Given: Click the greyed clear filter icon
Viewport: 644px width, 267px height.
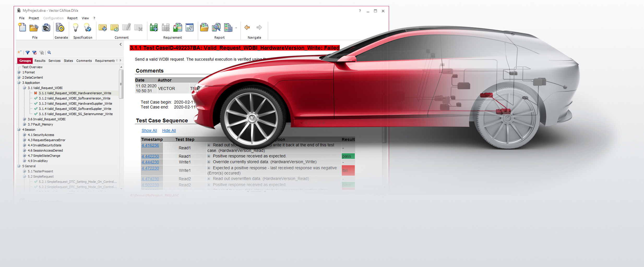Looking at the screenshot, I should pyautogui.click(x=41, y=53).
